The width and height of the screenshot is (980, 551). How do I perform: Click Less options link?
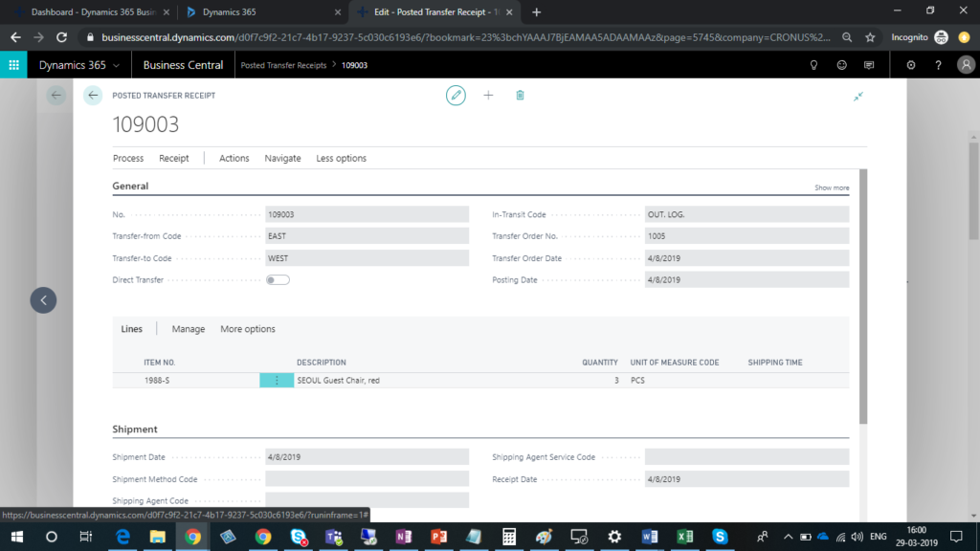click(x=341, y=159)
